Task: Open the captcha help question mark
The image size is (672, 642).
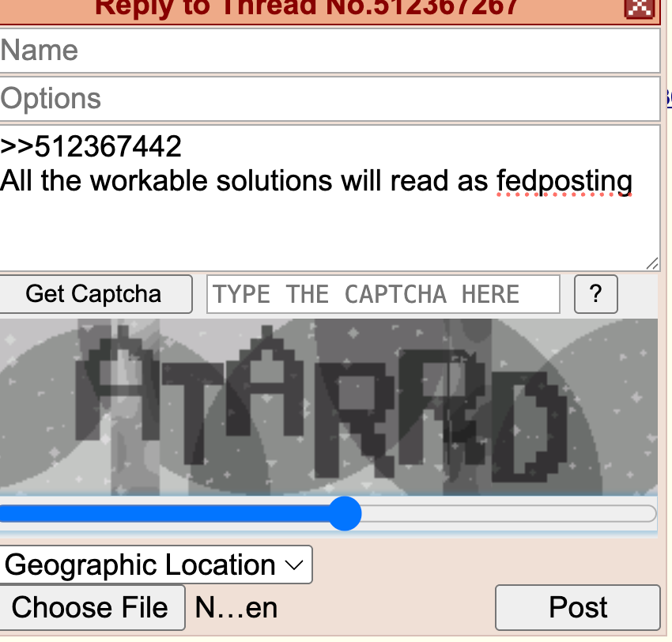Action: tap(596, 294)
